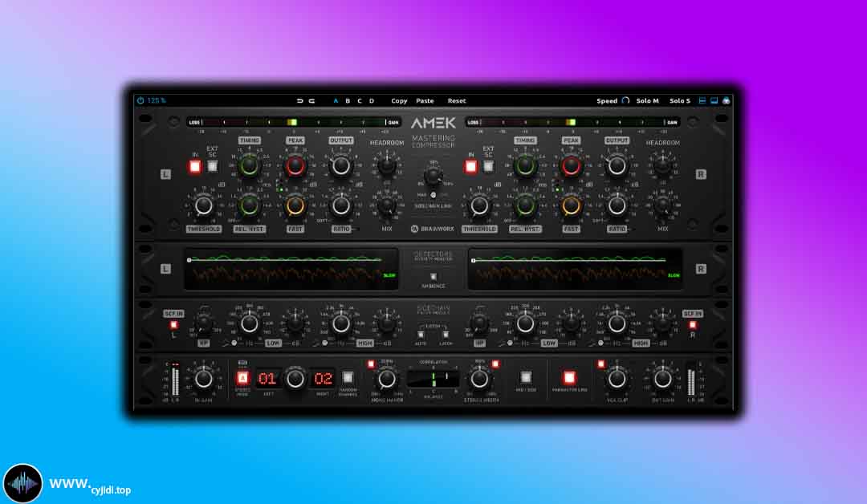Select preset slot A
This screenshot has width=867, height=504.
(335, 100)
